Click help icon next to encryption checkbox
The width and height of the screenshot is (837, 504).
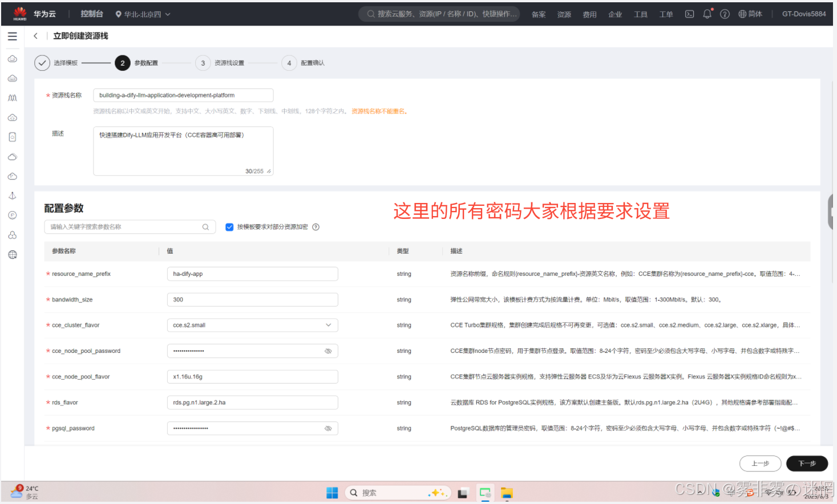pyautogui.click(x=316, y=227)
